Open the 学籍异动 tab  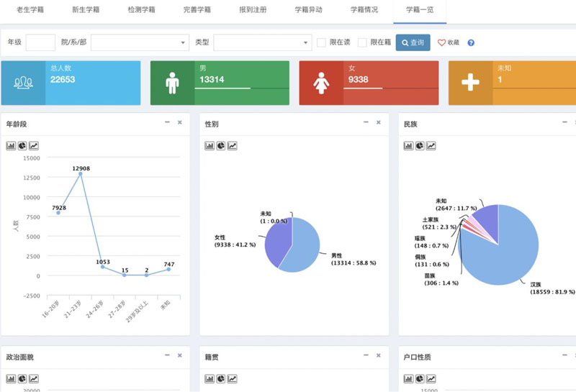pyautogui.click(x=308, y=10)
